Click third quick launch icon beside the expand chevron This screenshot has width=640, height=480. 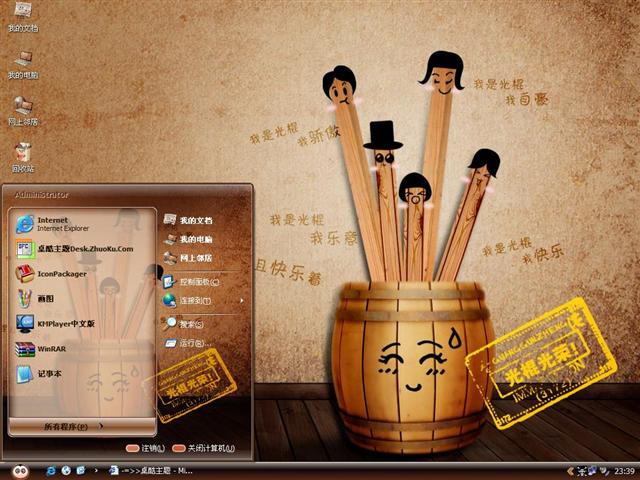(81, 471)
